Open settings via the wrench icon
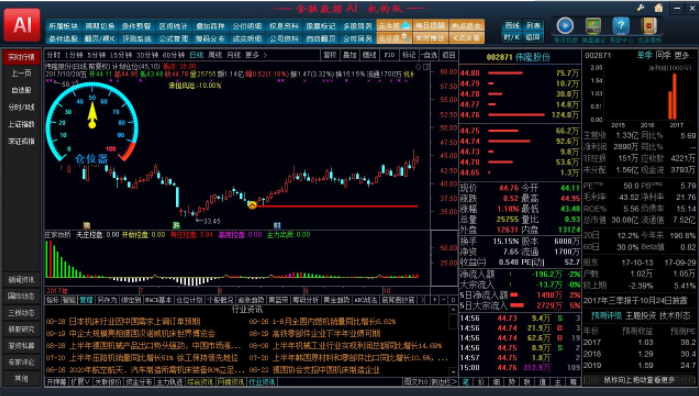Screen dimensions: 699x396 [x=641, y=8]
